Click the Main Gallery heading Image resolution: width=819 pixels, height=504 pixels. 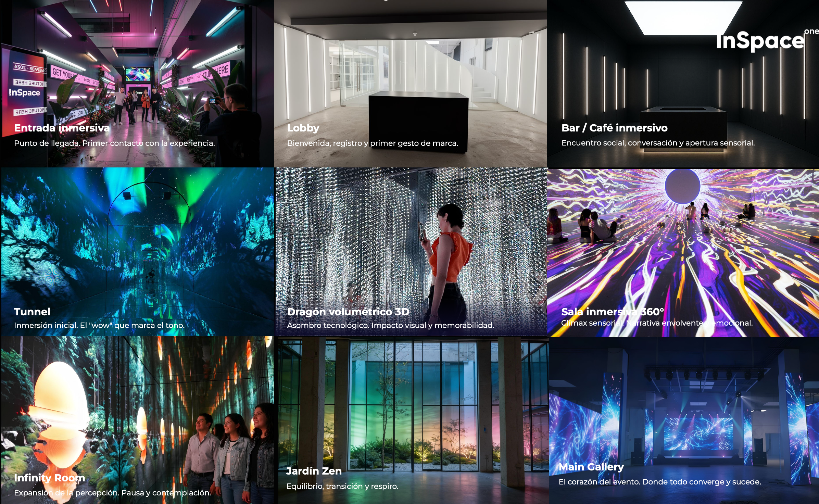point(591,467)
